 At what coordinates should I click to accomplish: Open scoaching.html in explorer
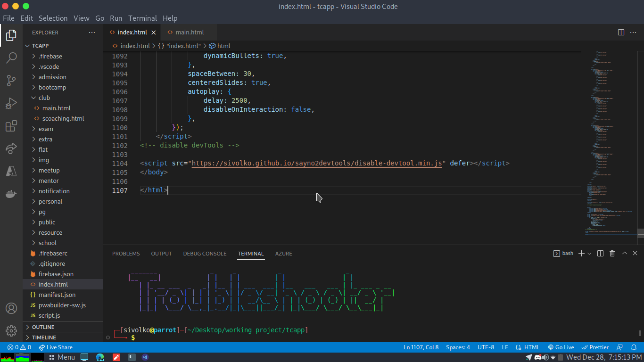(63, 118)
